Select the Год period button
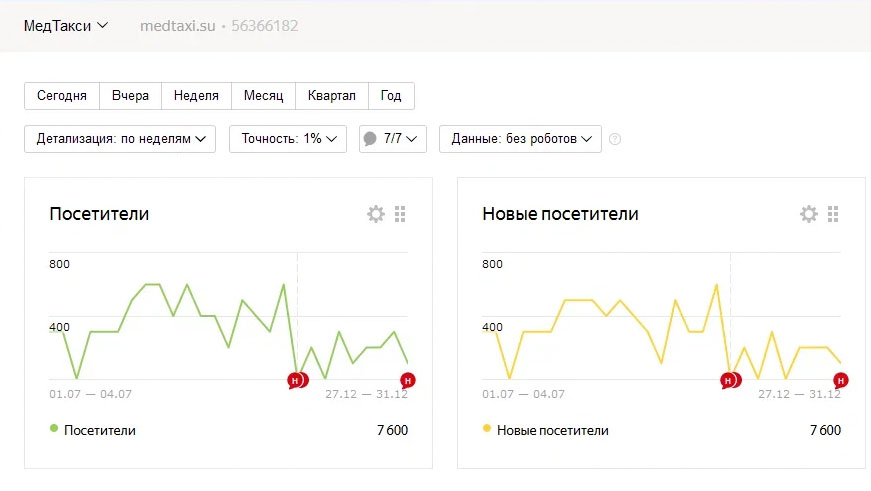Image resolution: width=871 pixels, height=491 pixels. click(x=391, y=96)
